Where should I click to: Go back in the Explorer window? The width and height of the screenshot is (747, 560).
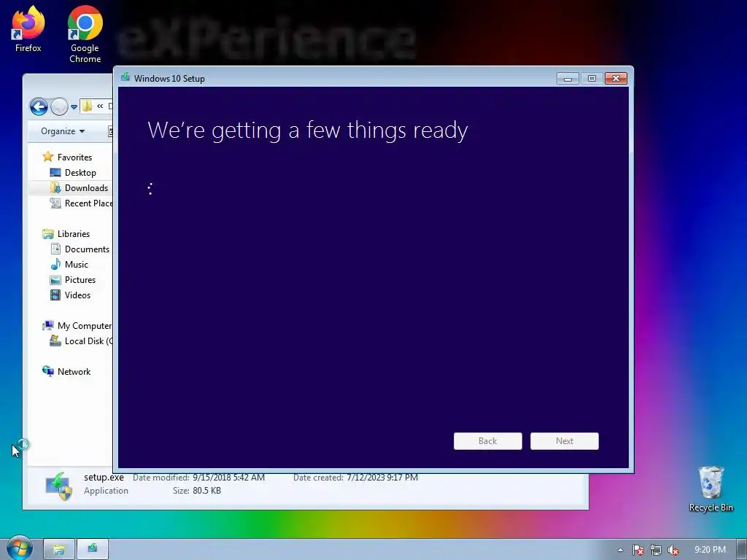39,106
